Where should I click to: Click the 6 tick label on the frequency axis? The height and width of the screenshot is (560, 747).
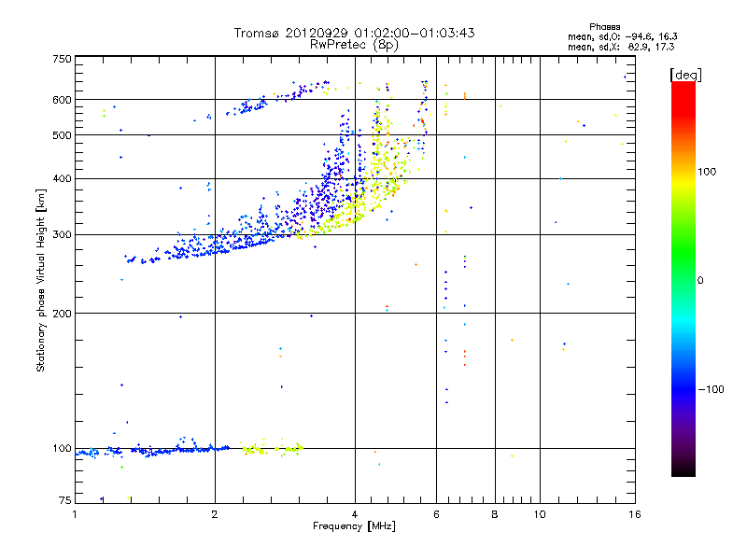coord(436,514)
